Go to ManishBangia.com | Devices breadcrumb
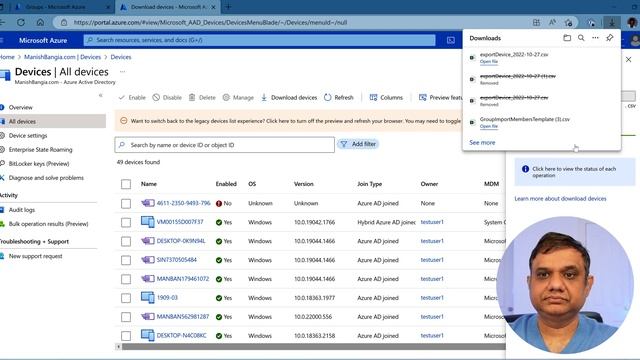This screenshot has width=640, height=360. 62,57
